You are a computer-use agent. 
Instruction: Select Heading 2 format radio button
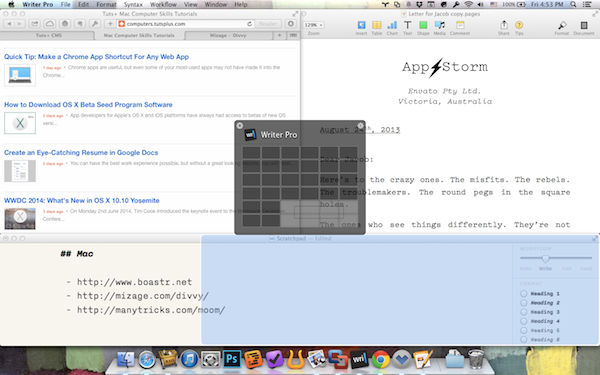click(x=523, y=303)
